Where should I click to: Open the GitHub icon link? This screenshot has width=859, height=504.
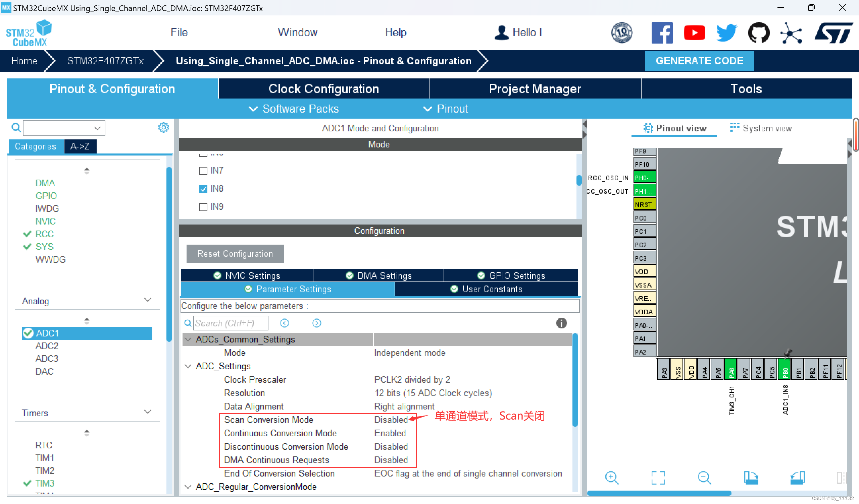[x=758, y=33]
